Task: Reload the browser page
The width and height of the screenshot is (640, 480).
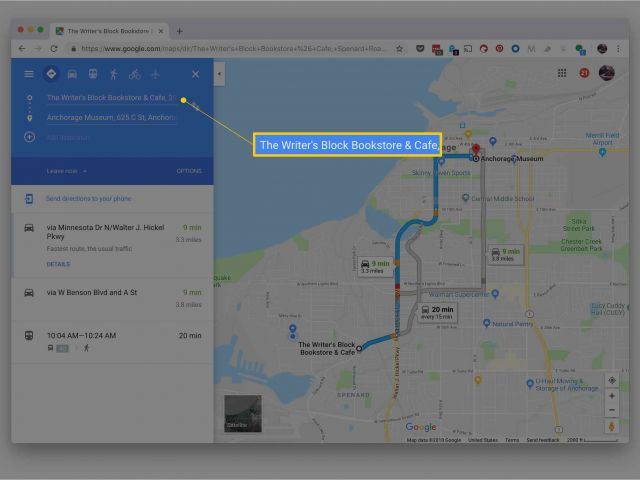Action: (54, 49)
